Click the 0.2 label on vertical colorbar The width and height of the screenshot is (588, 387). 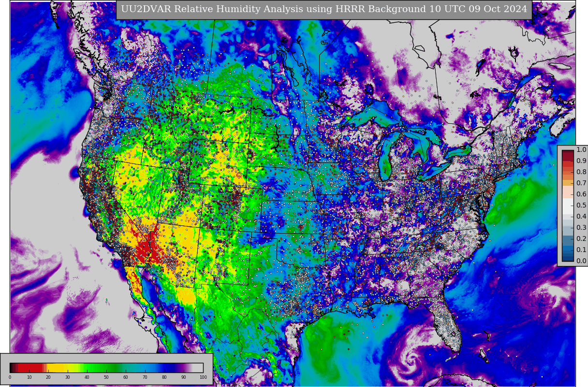[x=581, y=238]
